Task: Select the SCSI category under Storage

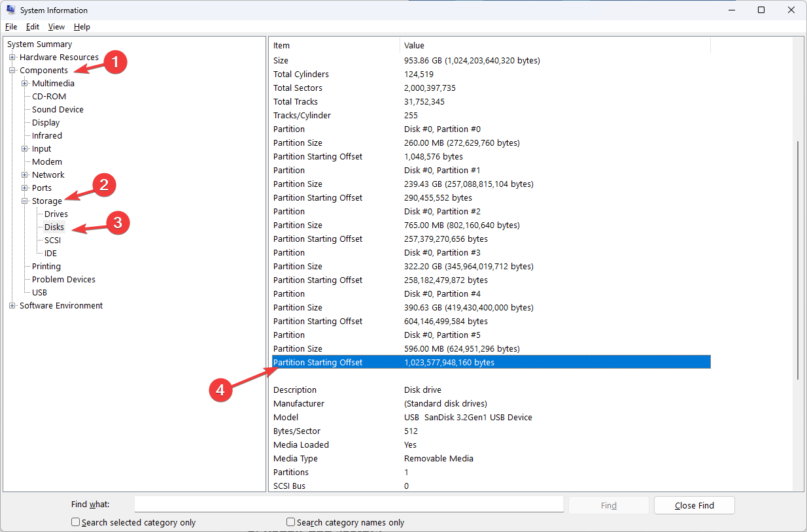Action: point(52,240)
